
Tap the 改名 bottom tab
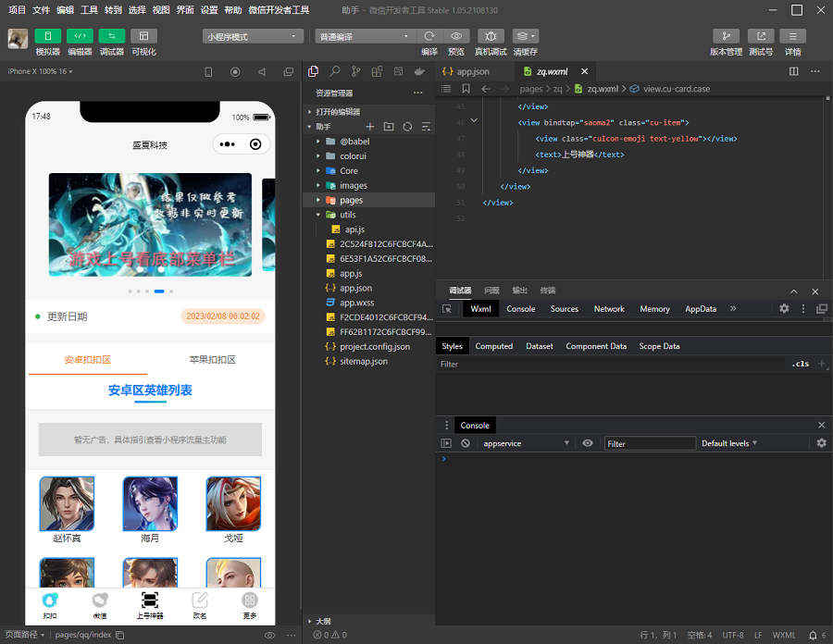200,605
